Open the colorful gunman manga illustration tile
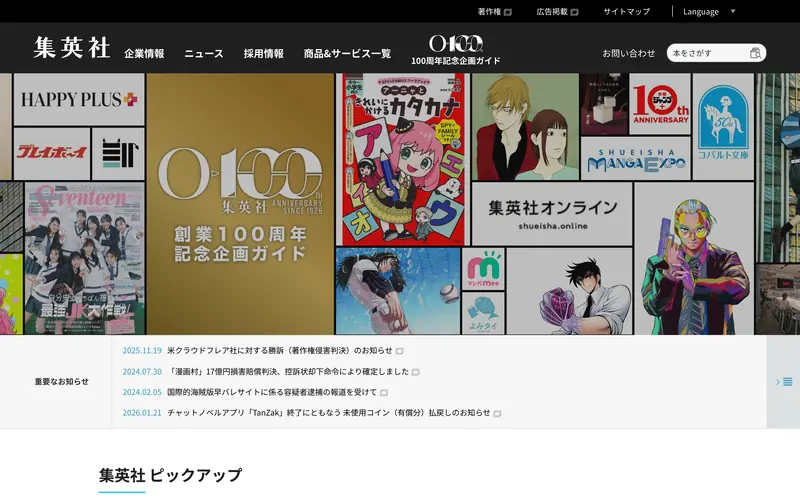Screen dimensions: 800x500 [x=694, y=258]
